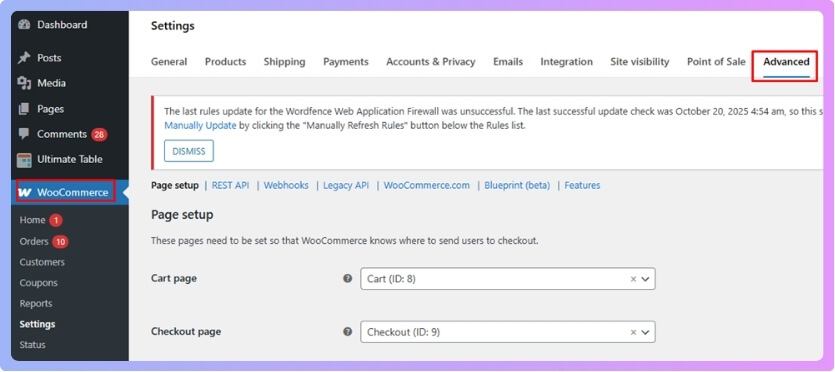The height and width of the screenshot is (372, 835).
Task: Open the Webhooks subsection link
Action: 286,185
